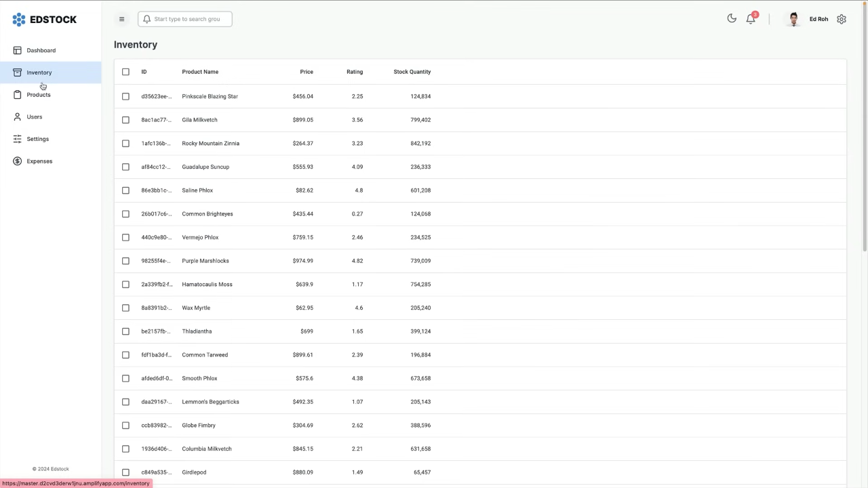This screenshot has height=488, width=868.
Task: Check the Pinkscale Blazing Star row checkbox
Action: click(125, 96)
